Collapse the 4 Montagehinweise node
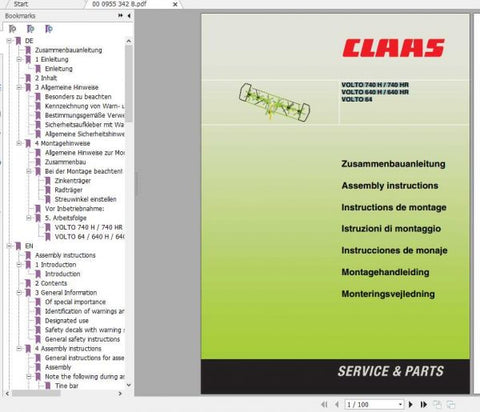 19,143
